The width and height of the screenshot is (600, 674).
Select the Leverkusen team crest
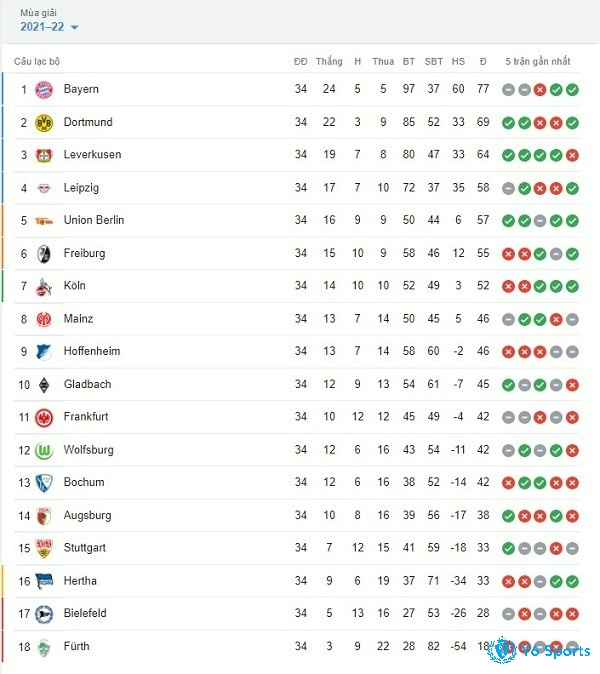(x=43, y=155)
